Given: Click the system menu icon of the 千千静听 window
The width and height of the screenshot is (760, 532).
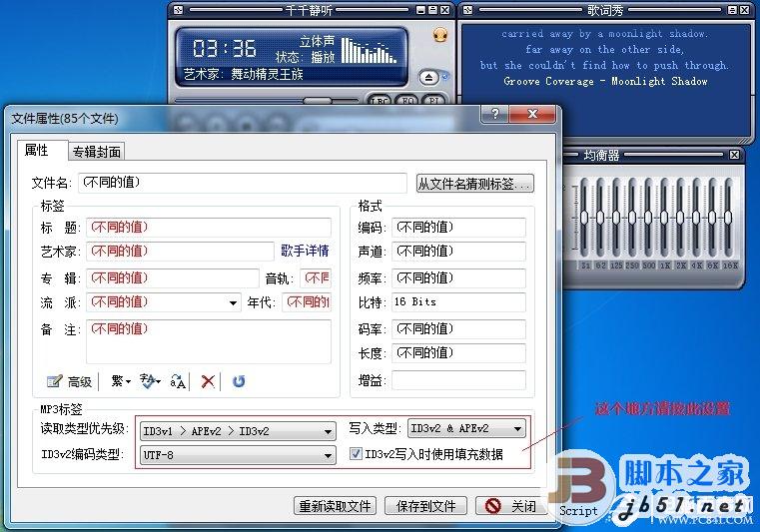Looking at the screenshot, I should [x=179, y=10].
